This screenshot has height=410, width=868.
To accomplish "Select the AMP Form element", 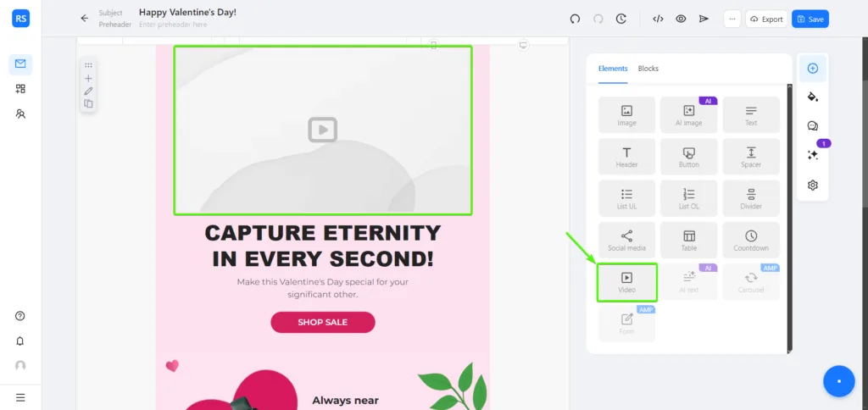I will pyautogui.click(x=626, y=324).
